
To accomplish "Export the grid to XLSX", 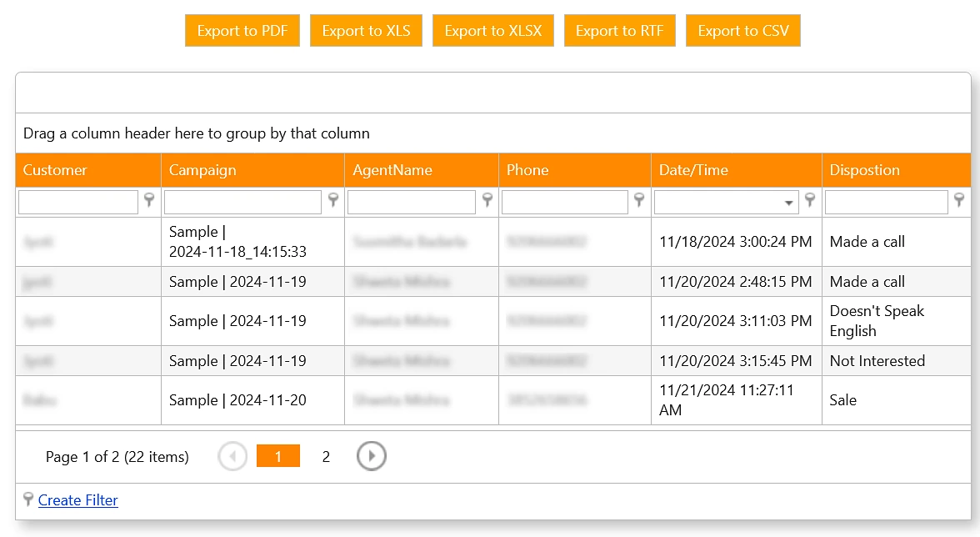I will click(493, 31).
